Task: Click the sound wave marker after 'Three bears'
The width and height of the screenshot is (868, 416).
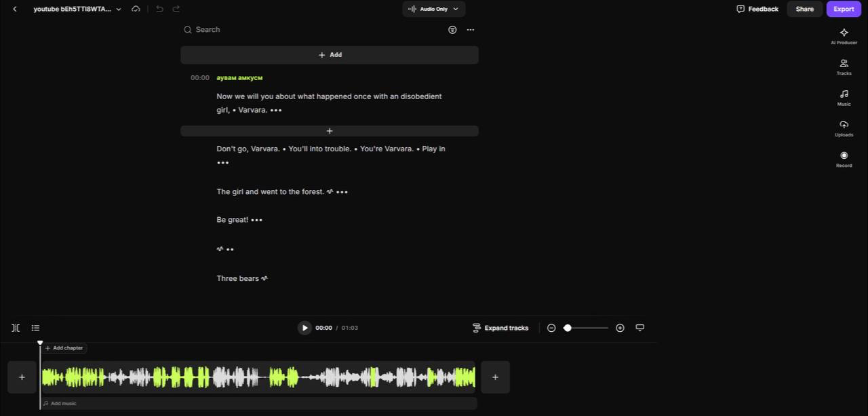Action: [264, 278]
